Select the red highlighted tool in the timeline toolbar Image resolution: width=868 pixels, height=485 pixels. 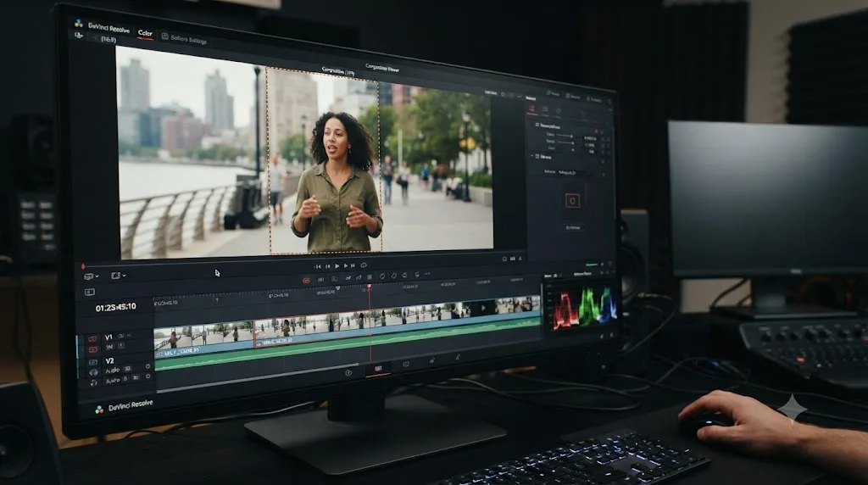[x=306, y=281]
